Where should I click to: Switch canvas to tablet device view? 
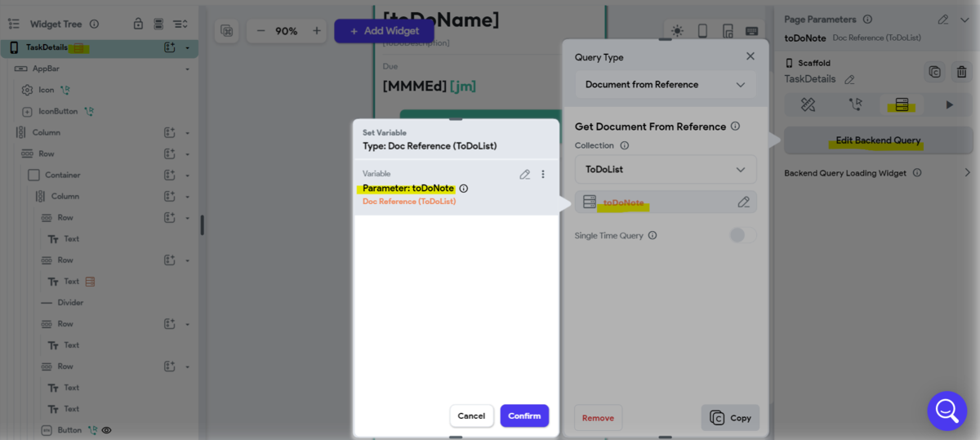click(727, 31)
